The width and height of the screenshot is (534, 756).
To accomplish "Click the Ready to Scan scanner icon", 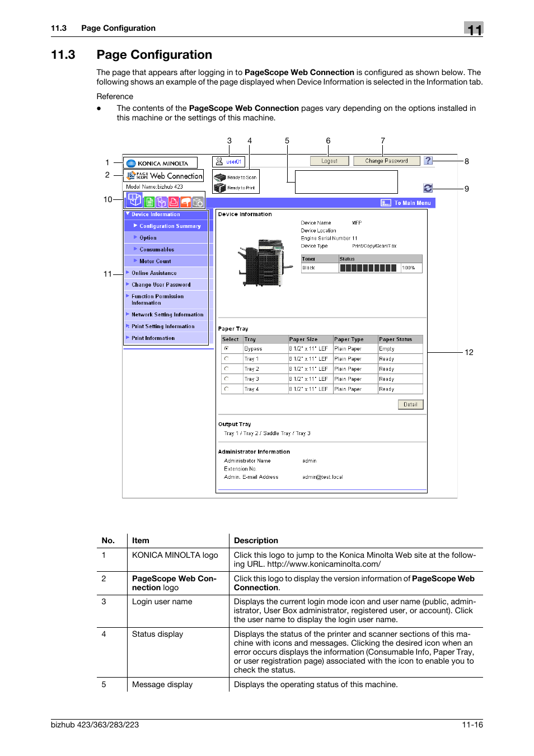I will point(220,178).
